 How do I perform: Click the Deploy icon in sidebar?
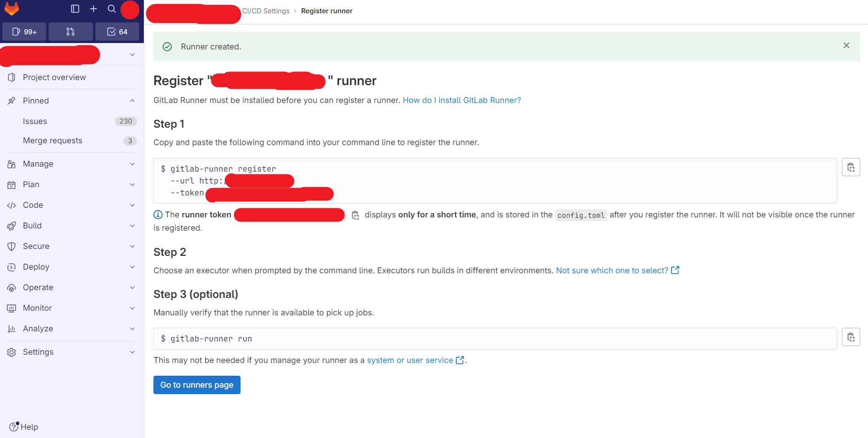click(x=11, y=267)
